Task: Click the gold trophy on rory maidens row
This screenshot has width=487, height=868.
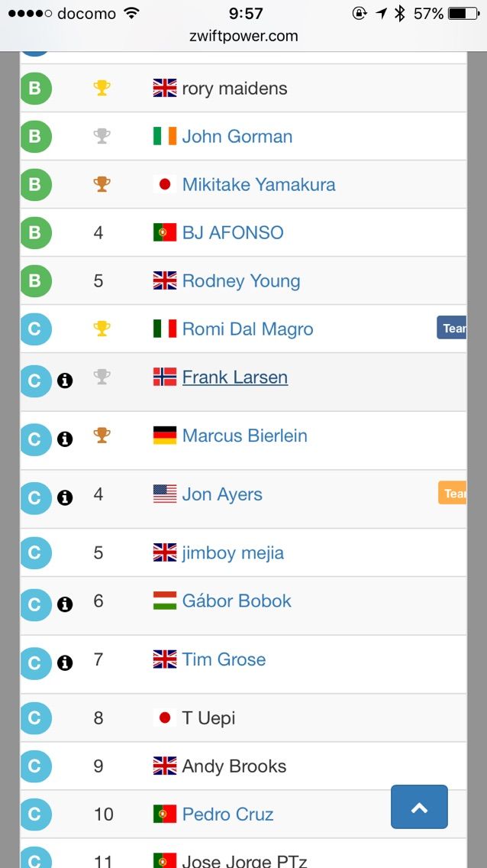Action: coord(102,88)
